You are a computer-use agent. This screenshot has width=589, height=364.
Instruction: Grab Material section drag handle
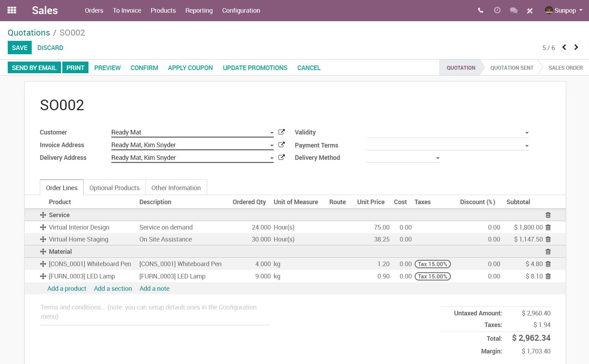pos(43,252)
